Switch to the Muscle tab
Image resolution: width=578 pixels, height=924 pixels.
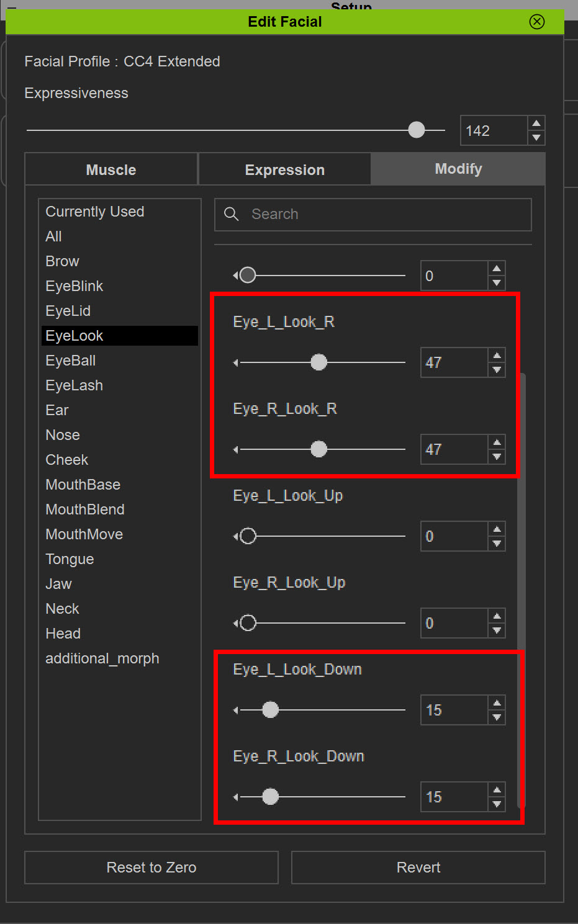(x=111, y=169)
